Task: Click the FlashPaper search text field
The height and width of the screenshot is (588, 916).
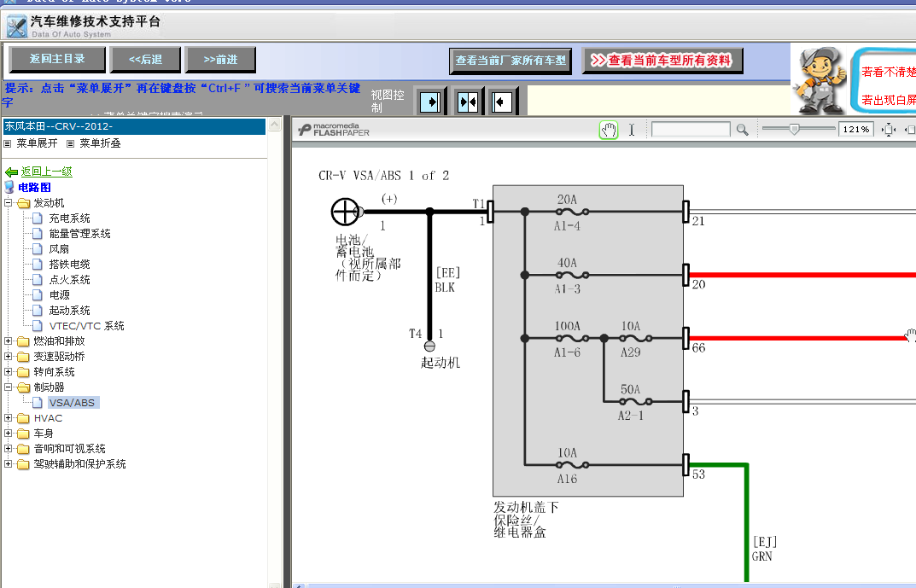Action: [x=691, y=130]
